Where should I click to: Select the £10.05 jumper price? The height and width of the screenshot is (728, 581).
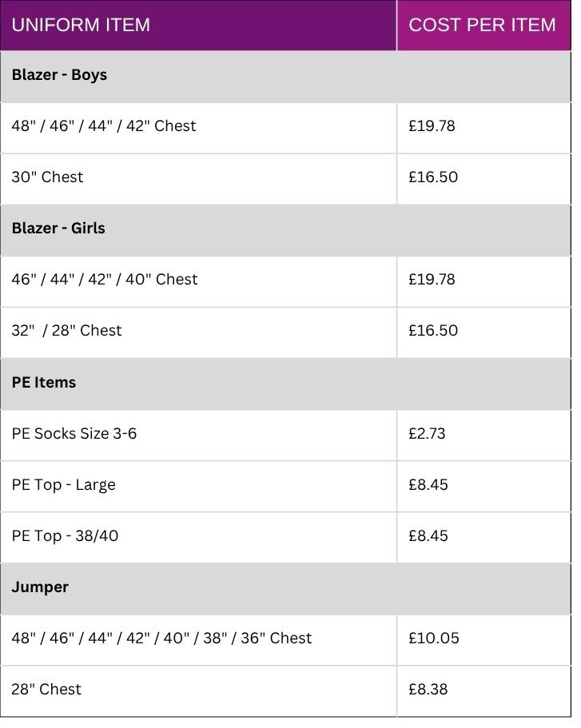(433, 638)
